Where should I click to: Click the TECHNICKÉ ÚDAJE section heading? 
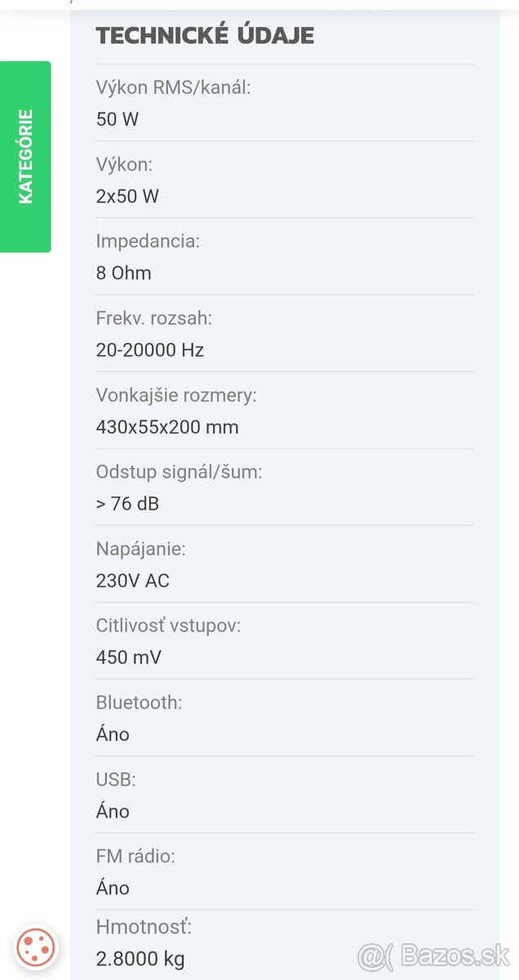(205, 35)
